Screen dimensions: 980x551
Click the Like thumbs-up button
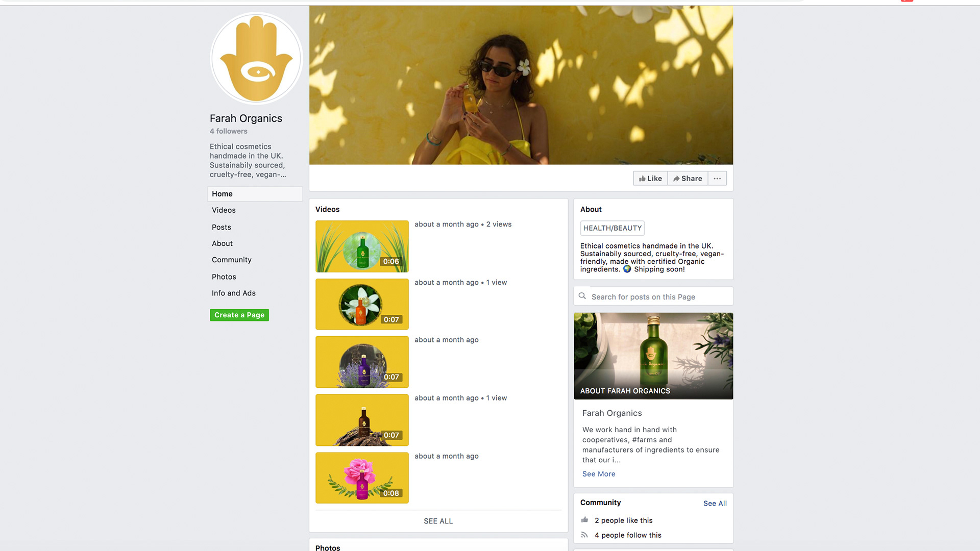(x=650, y=179)
